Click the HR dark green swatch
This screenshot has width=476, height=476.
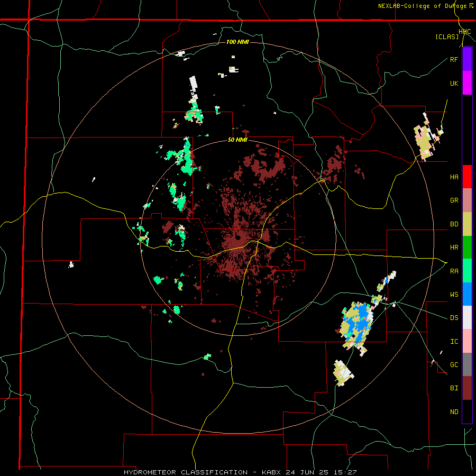click(467, 248)
